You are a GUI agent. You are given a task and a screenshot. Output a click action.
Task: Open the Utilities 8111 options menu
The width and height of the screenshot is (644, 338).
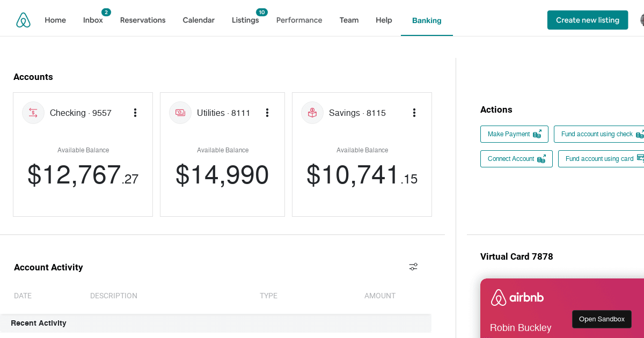coord(267,113)
